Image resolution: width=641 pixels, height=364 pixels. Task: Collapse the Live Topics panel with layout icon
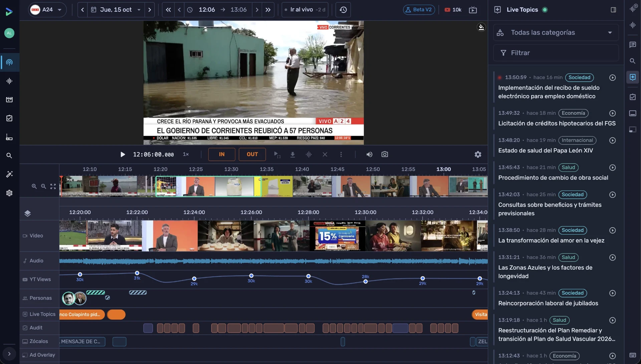[613, 10]
